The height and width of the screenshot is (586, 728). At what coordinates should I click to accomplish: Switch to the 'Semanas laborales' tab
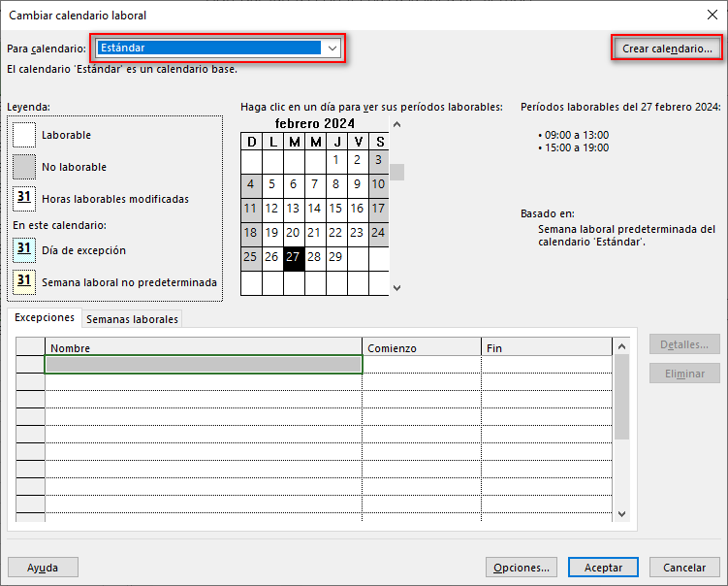click(132, 318)
